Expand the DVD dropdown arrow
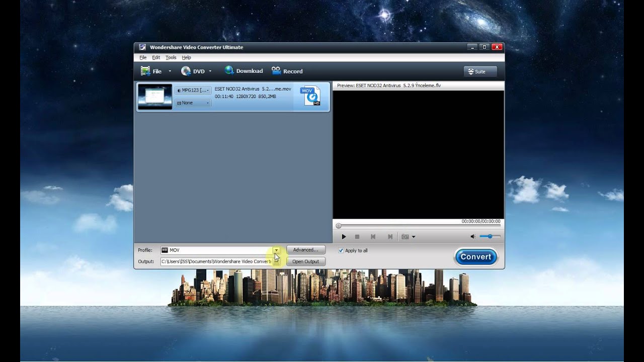 coord(210,71)
